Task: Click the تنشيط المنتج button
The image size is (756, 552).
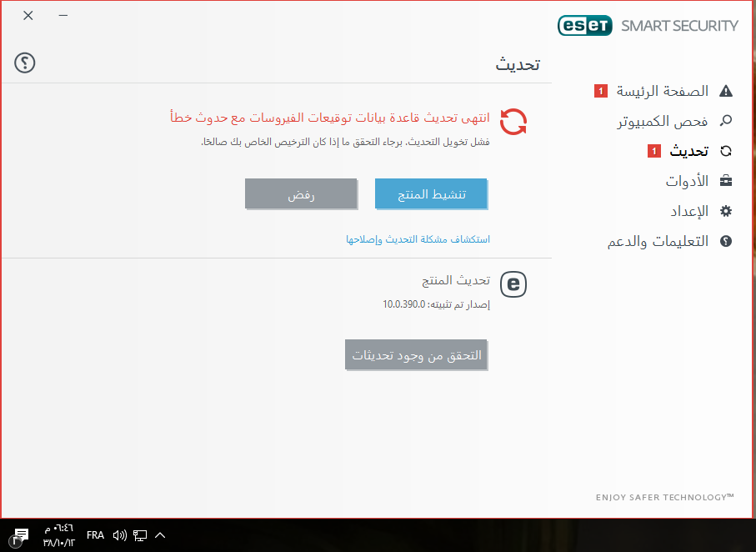Action: click(x=431, y=193)
